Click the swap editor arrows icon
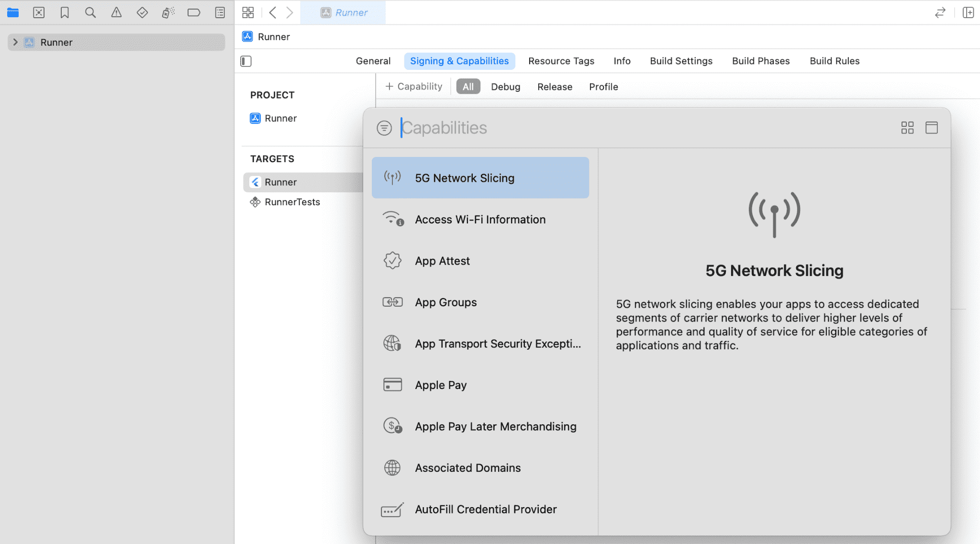 [940, 12]
